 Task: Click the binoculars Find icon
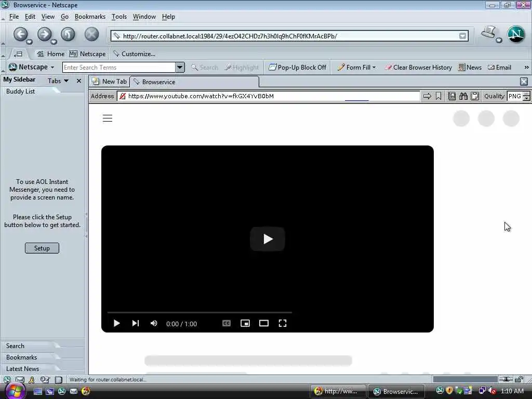463,96
